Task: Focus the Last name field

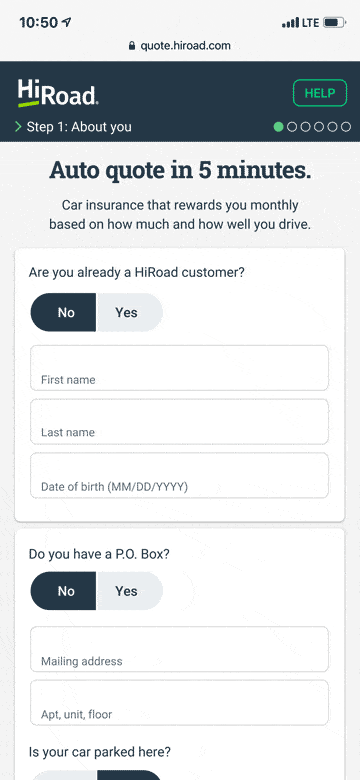Action: point(180,421)
